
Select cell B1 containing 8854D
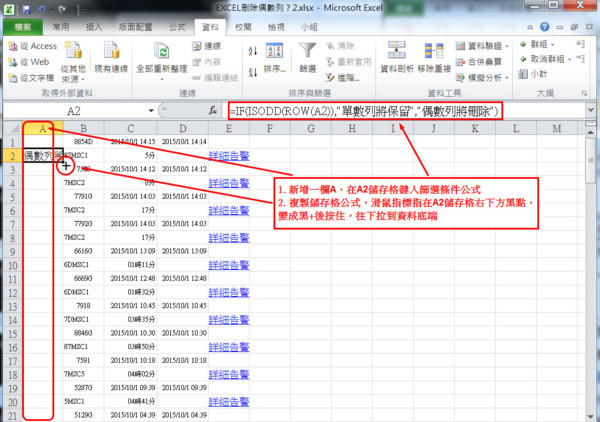click(83, 142)
